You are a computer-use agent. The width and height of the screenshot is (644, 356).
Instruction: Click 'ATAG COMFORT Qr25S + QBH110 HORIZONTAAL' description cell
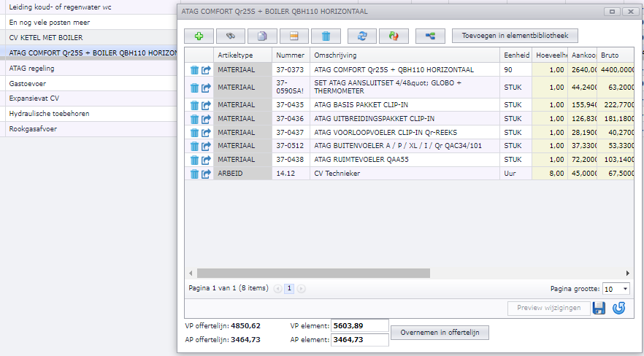pos(405,70)
